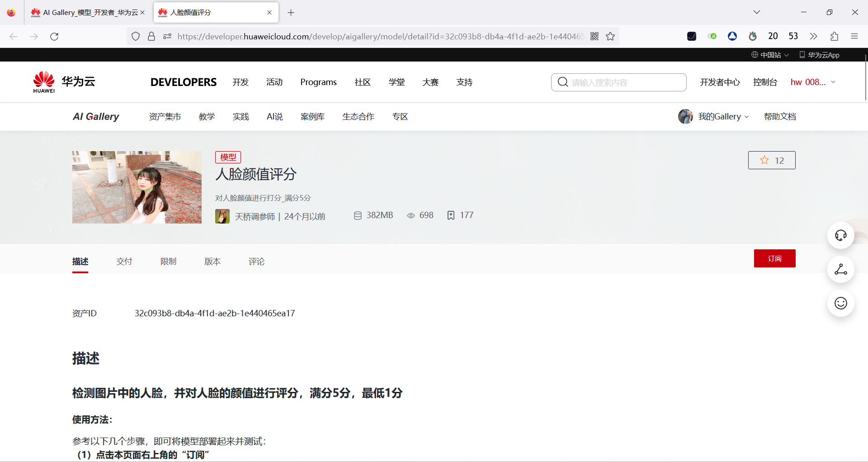Open the customer support headset icon
868x462 pixels.
840,235
